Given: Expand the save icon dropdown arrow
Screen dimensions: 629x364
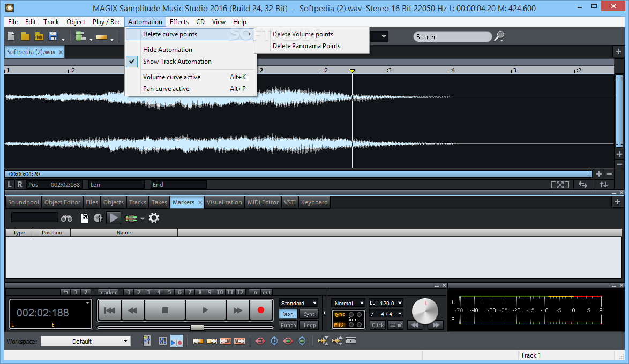Looking at the screenshot, I should coord(63,39).
